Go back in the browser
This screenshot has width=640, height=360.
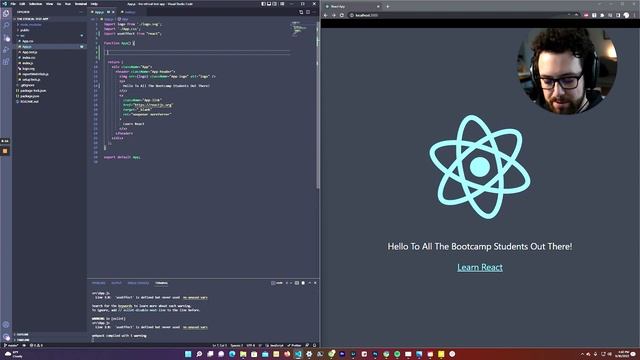[326, 15]
